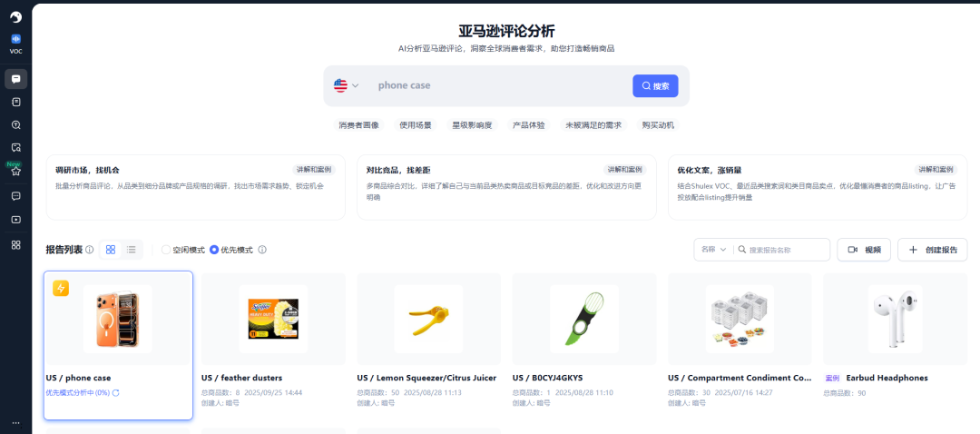Click the US / phone case title
Viewport: 980px width, 434px height.
(x=78, y=378)
